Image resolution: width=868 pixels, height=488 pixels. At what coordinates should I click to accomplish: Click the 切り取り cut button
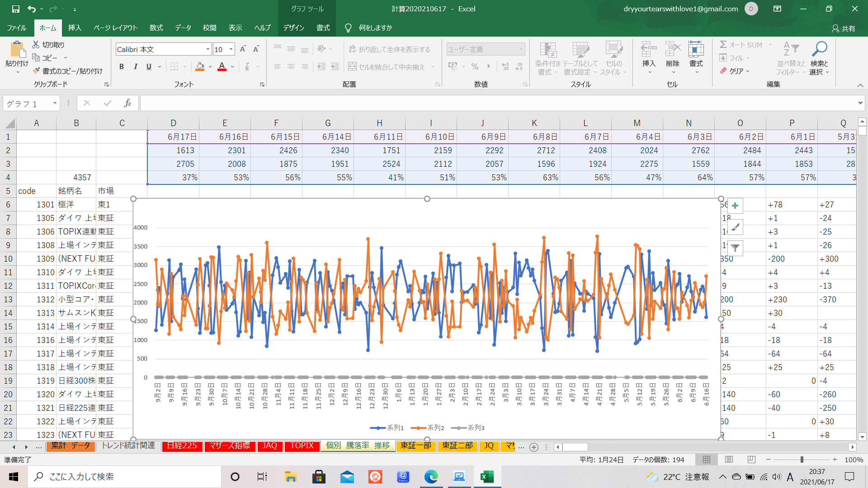[x=49, y=45]
